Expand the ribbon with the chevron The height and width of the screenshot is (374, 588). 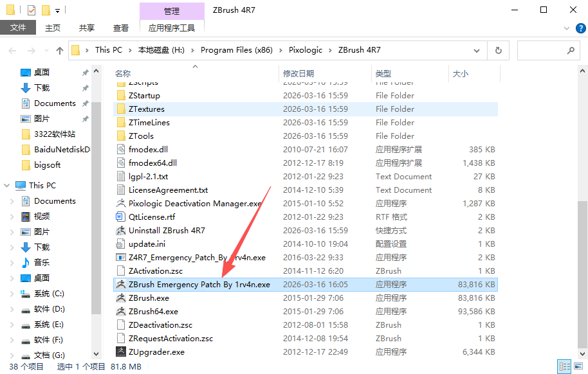tap(567, 28)
